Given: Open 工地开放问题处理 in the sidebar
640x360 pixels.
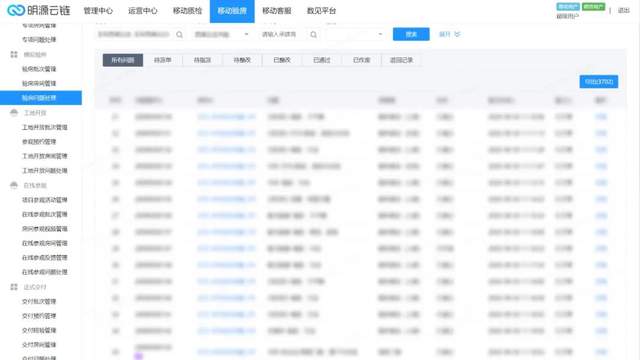Looking at the screenshot, I should [x=45, y=171].
